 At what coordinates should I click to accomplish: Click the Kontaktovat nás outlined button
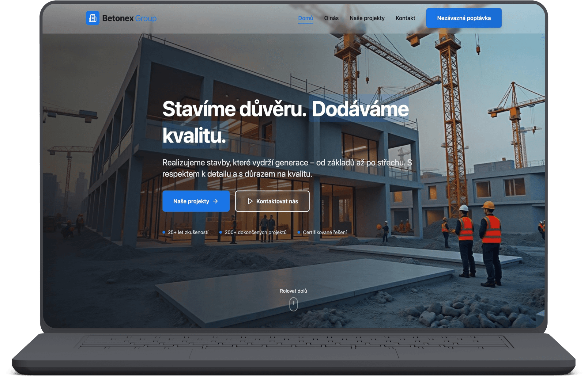pos(272,201)
